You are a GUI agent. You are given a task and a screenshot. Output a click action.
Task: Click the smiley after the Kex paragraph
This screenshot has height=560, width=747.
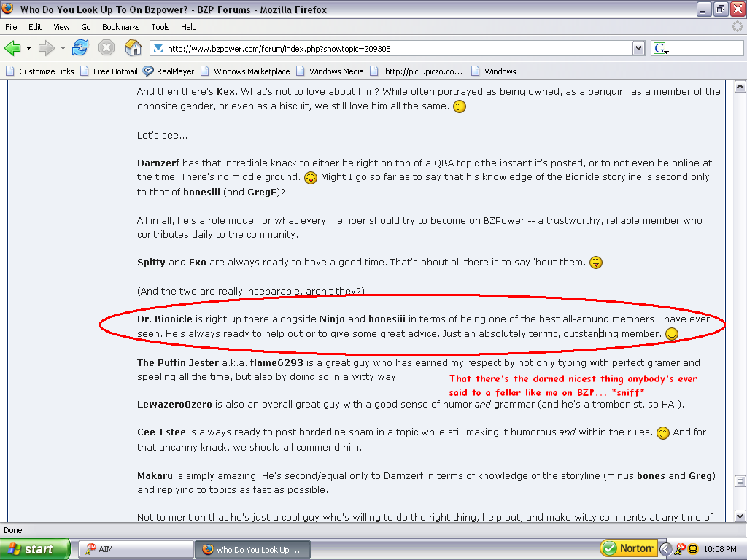460,106
